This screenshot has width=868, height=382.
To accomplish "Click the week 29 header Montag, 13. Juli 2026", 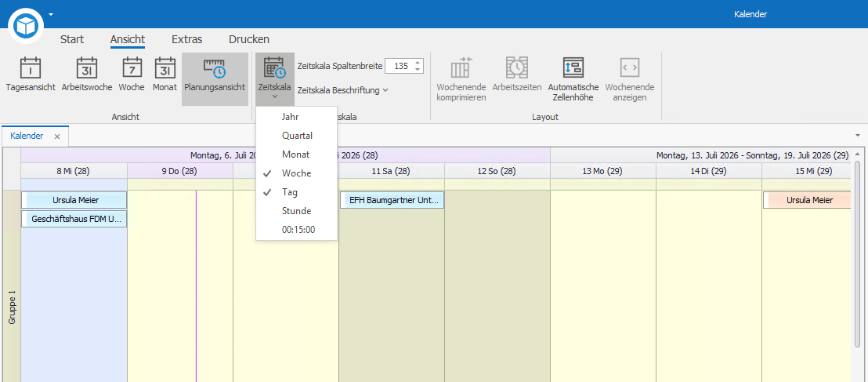I will (701, 155).
